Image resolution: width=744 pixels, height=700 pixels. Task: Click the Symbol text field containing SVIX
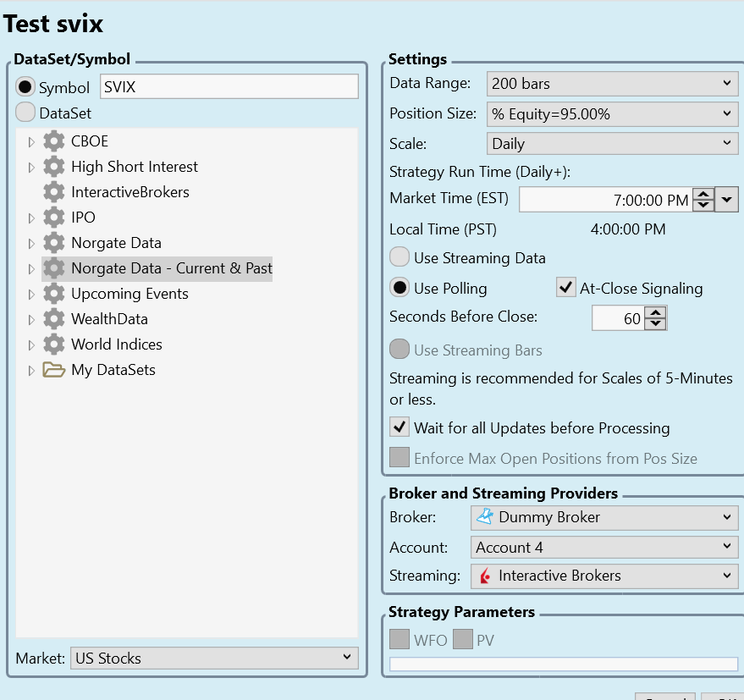(x=229, y=86)
